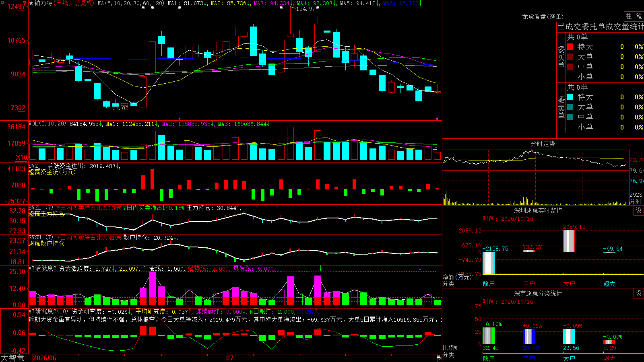
Task: Click the first info star marker above candlesticks
Action: pyautogui.click(x=143, y=8)
